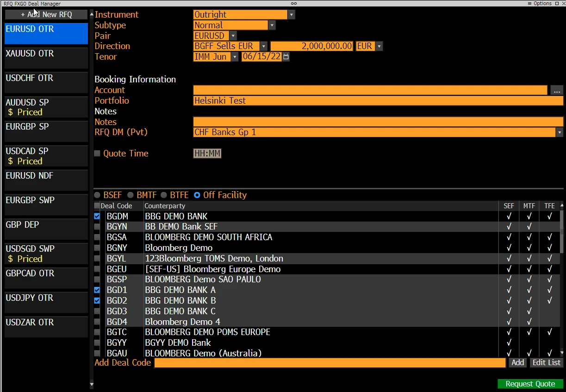Image resolution: width=566 pixels, height=392 pixels.
Task: Click the link icon in title bar
Action: pos(293,3)
